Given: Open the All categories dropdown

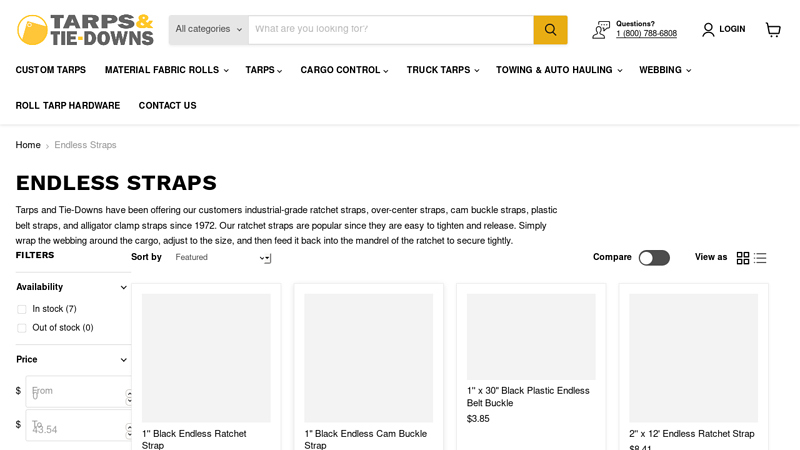Looking at the screenshot, I should click(209, 30).
